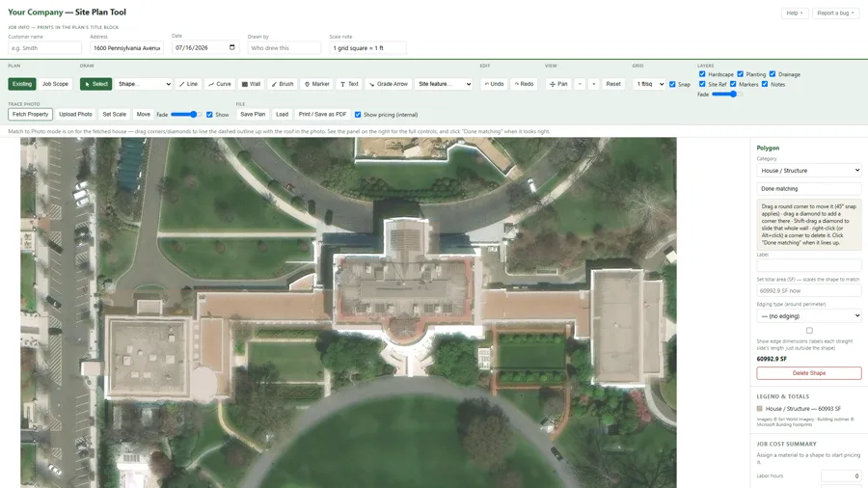Viewport: 868px width, 488px height.
Task: Click the Upload Photo button
Action: (75, 114)
